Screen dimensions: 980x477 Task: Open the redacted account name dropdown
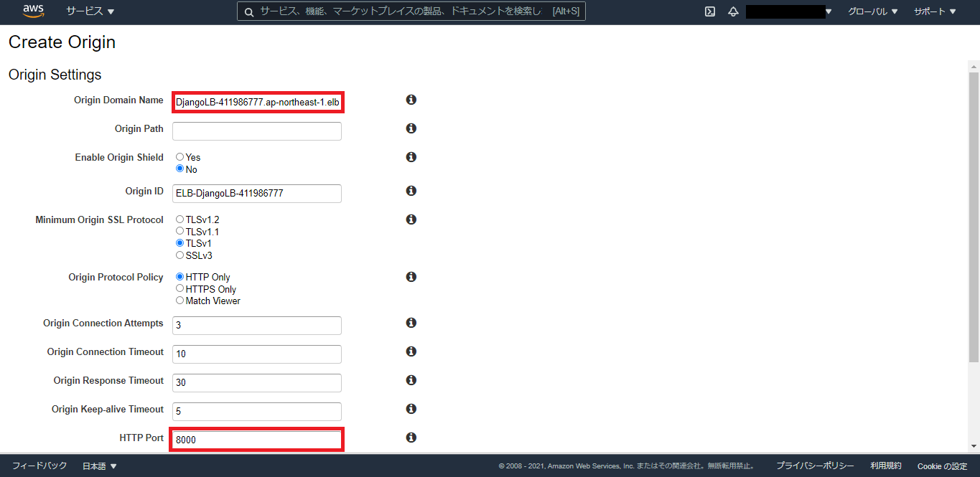tap(789, 11)
